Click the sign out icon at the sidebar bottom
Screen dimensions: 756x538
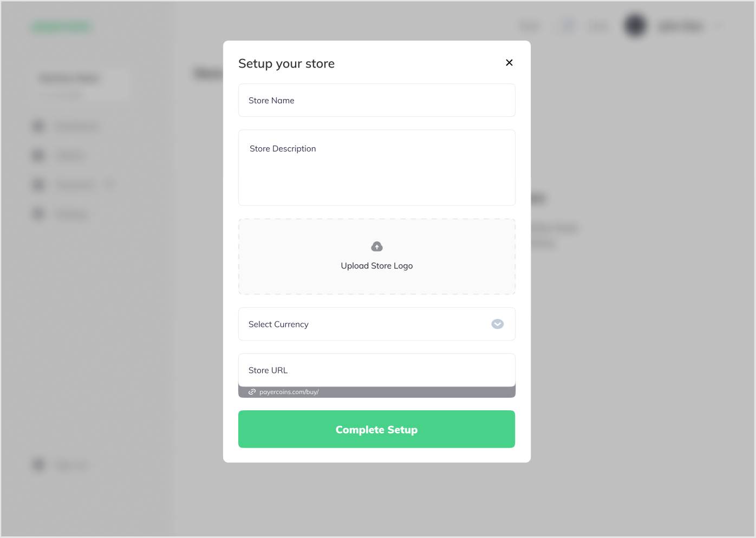tap(38, 464)
